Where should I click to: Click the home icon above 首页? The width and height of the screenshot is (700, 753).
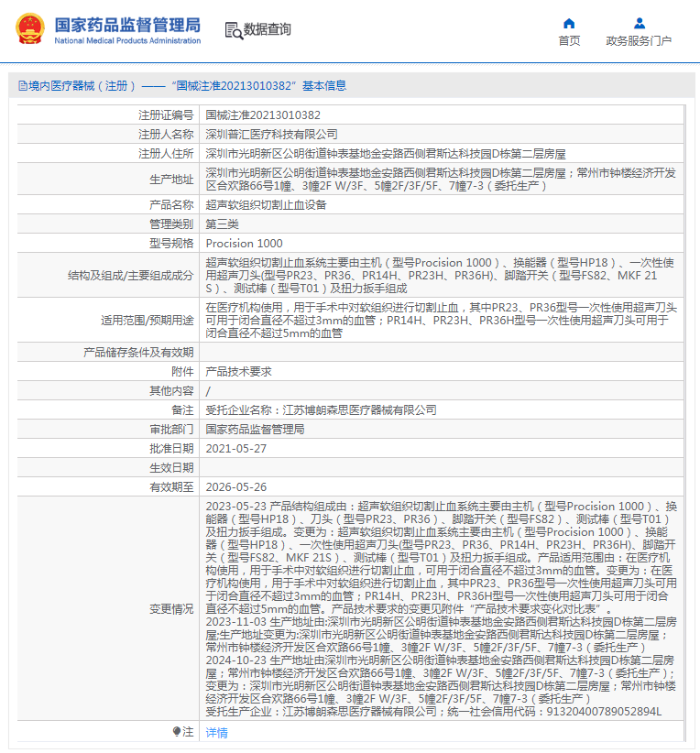pyautogui.click(x=569, y=24)
